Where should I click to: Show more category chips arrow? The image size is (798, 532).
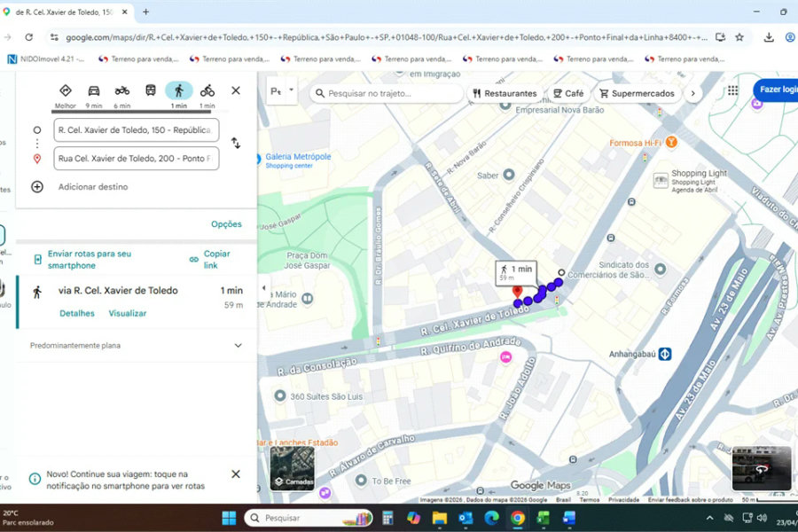pyautogui.click(x=692, y=94)
